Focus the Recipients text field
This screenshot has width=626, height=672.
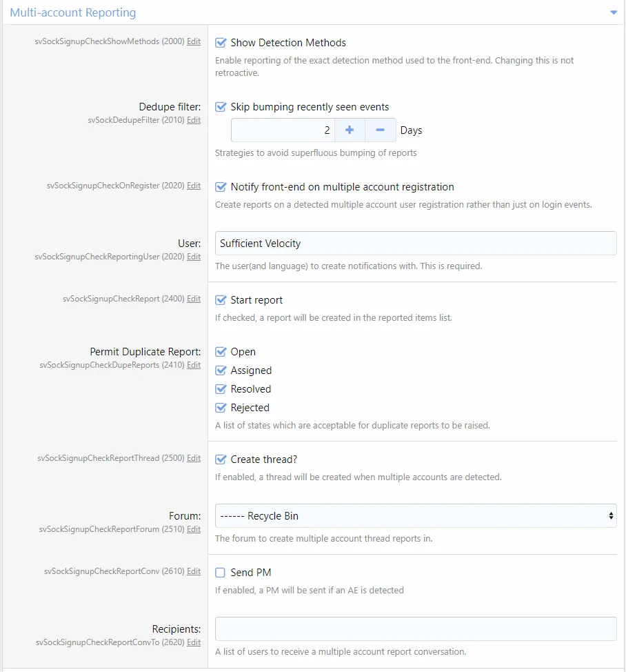click(x=416, y=629)
